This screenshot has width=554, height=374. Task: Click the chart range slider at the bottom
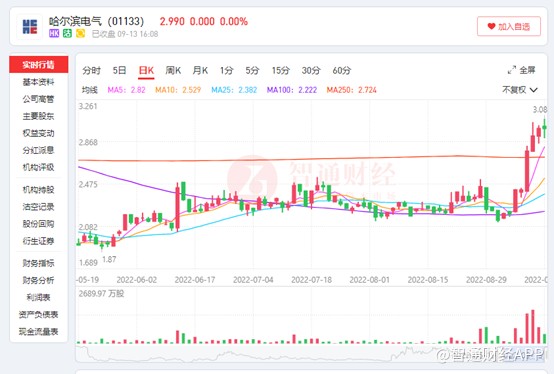311,353
